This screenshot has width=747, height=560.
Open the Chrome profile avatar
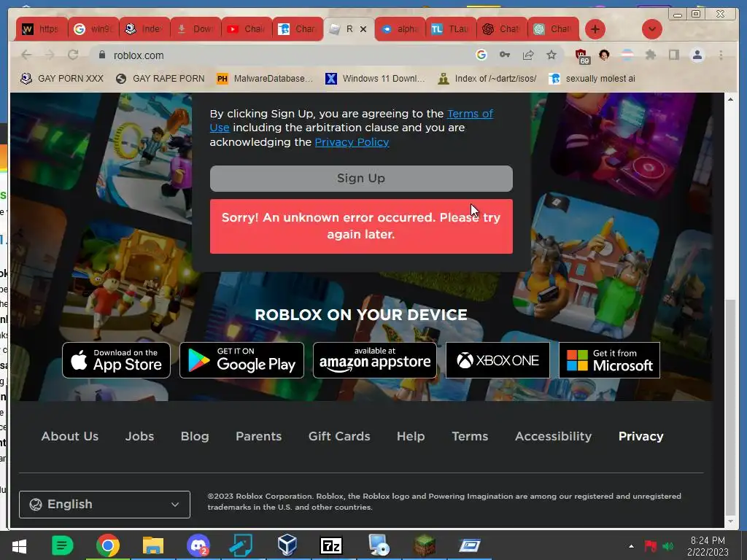(x=697, y=55)
